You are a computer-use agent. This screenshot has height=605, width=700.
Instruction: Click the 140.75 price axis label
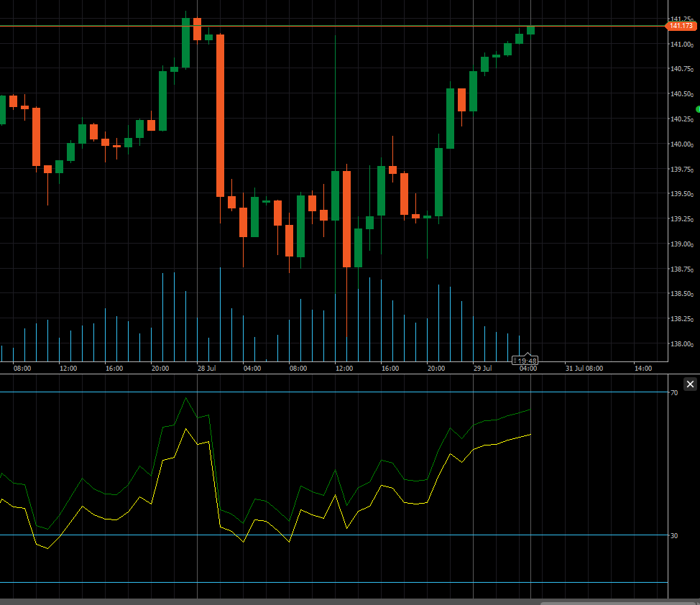click(682, 69)
